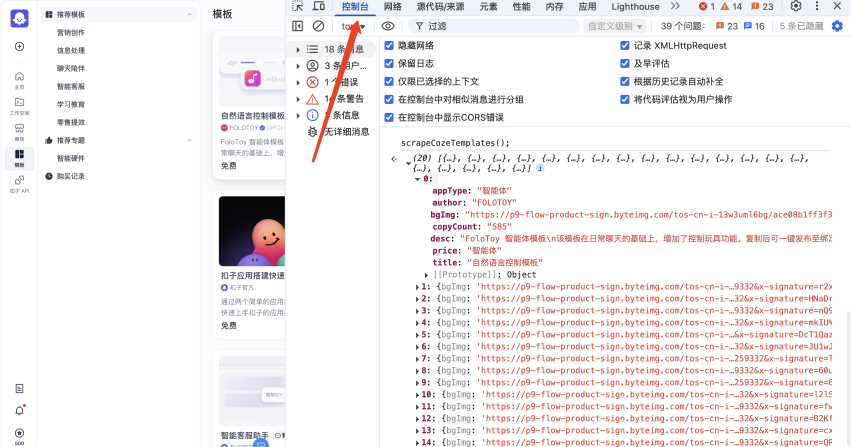Open 购买记录 in the sidebar
The height and width of the screenshot is (447, 851).
(x=71, y=176)
